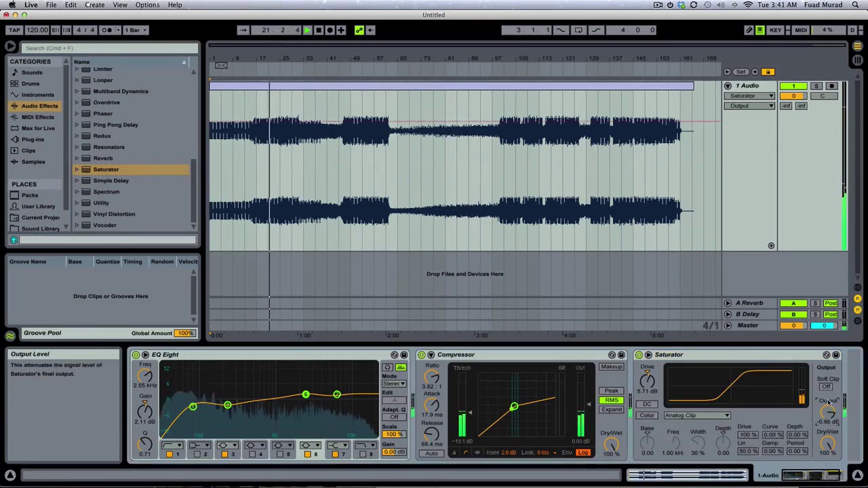Toggle the green Automation Arm button
Viewport: 868px width, 488px height.
359,30
